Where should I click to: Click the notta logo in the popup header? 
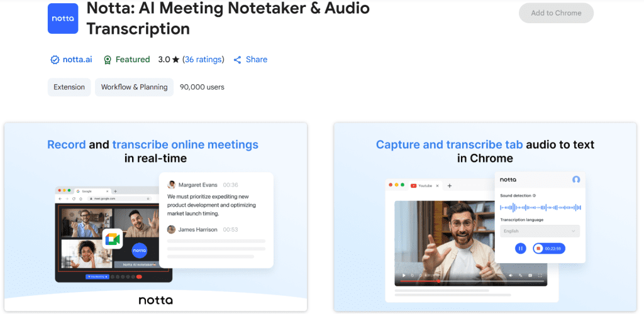pyautogui.click(x=508, y=180)
